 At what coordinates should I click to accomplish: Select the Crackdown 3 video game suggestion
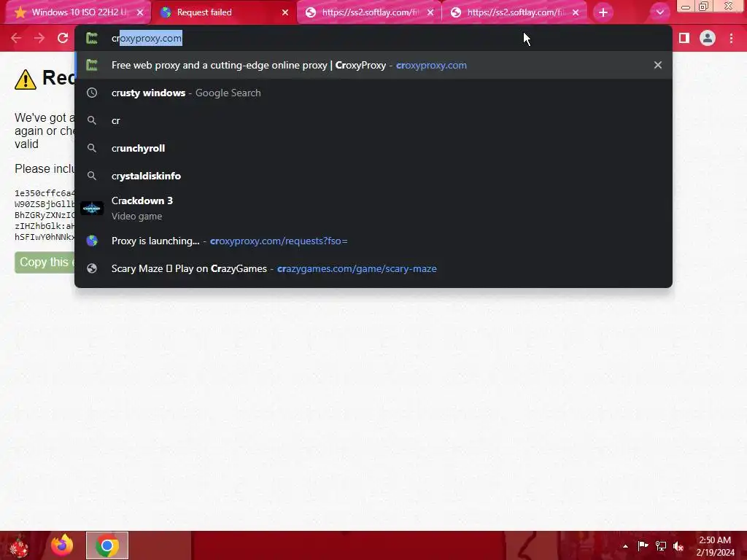point(373,208)
